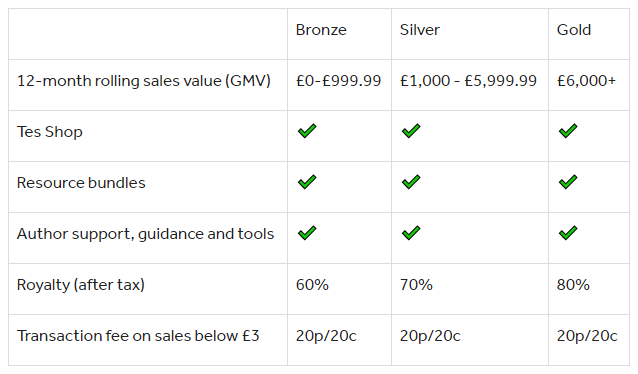Click the Royalty (after tax) row label

pos(81,284)
